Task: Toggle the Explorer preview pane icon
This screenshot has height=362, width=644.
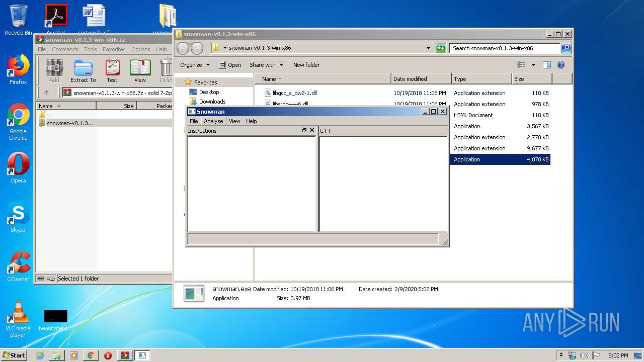Action: [547, 65]
